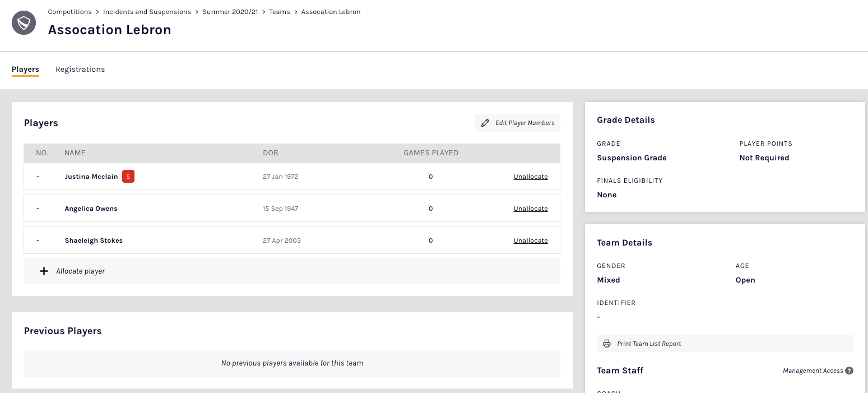Click the Allocate player row
This screenshot has width=868, height=393.
coord(291,271)
